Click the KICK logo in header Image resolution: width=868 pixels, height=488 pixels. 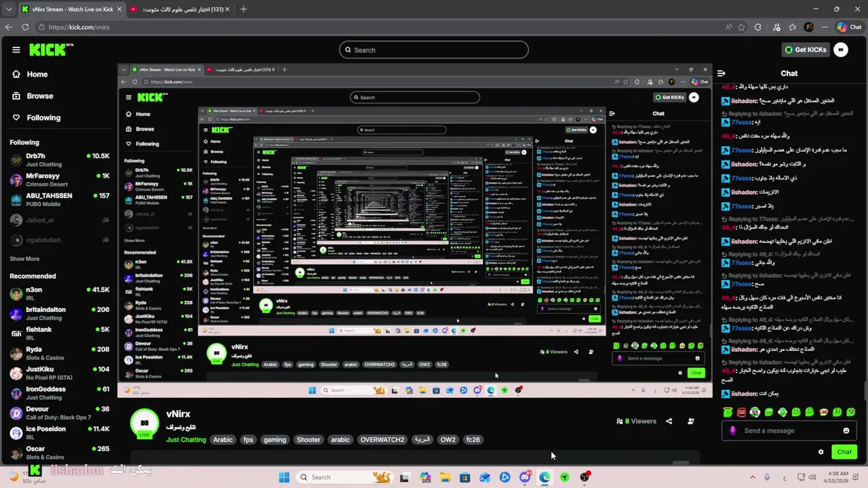pyautogui.click(x=51, y=49)
